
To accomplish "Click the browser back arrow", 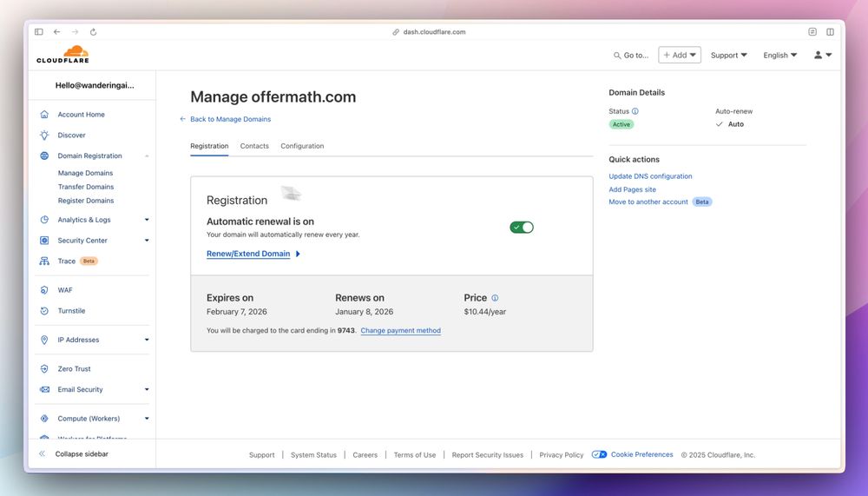I will (x=56, y=31).
